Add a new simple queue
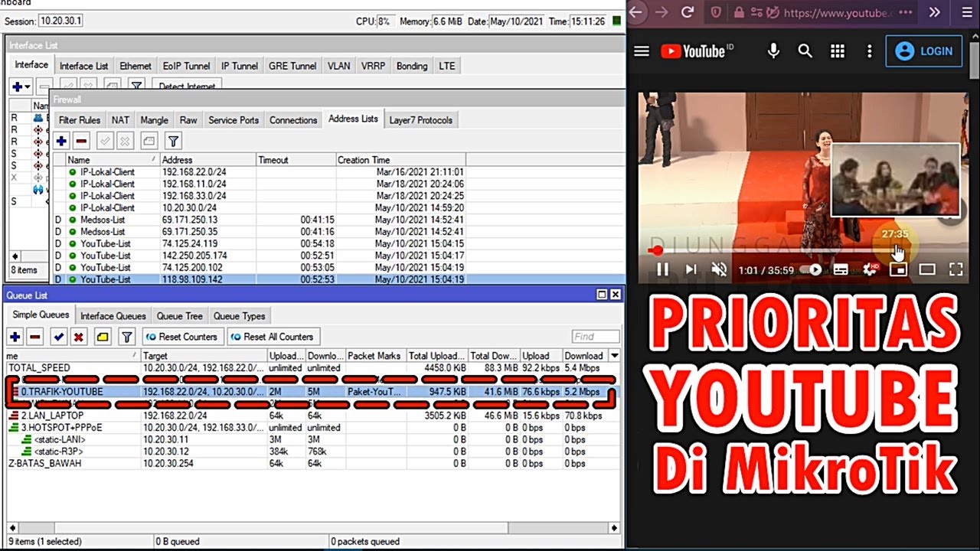Image resolution: width=980 pixels, height=551 pixels. (15, 337)
